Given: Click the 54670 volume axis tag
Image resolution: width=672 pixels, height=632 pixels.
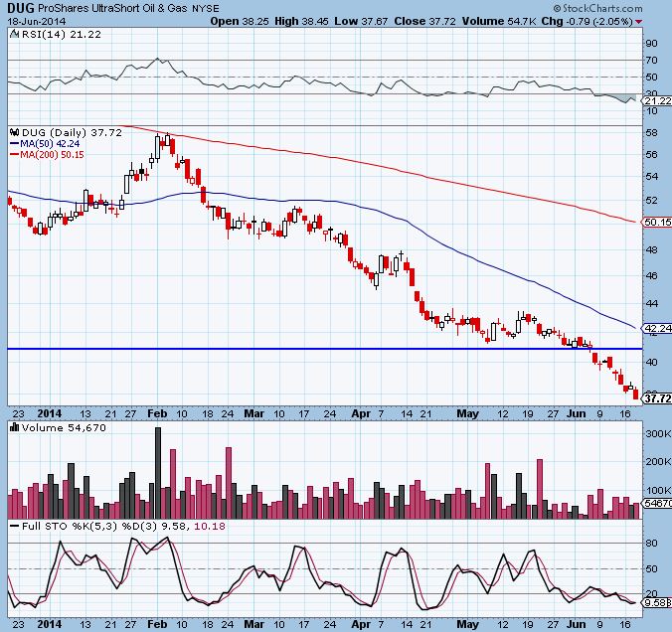Looking at the screenshot, I should point(656,503).
